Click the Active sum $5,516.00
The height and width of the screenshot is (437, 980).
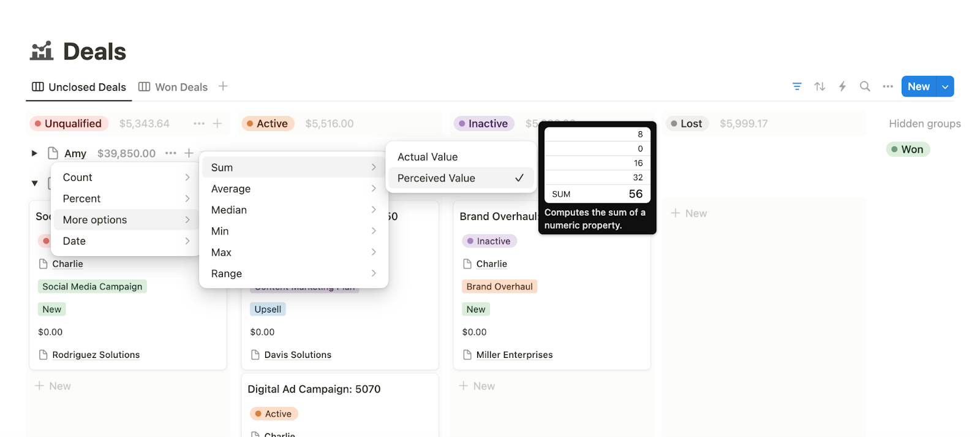tap(330, 123)
